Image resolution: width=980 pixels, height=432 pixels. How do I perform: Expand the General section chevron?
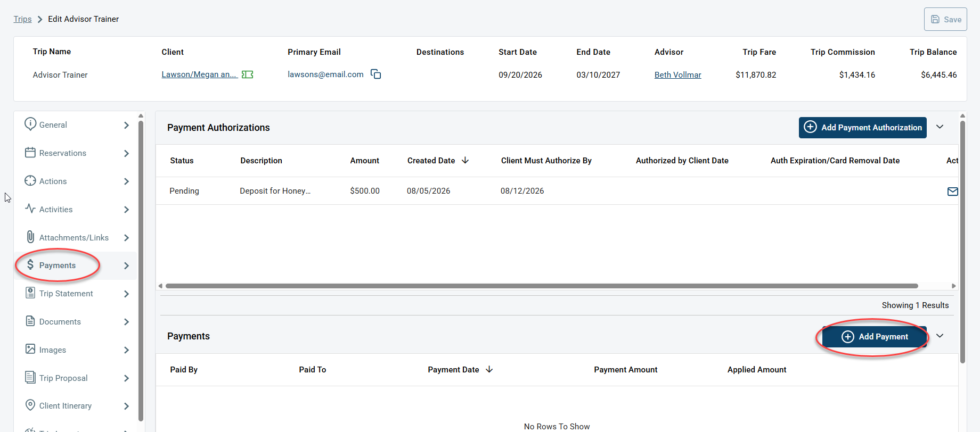(126, 125)
